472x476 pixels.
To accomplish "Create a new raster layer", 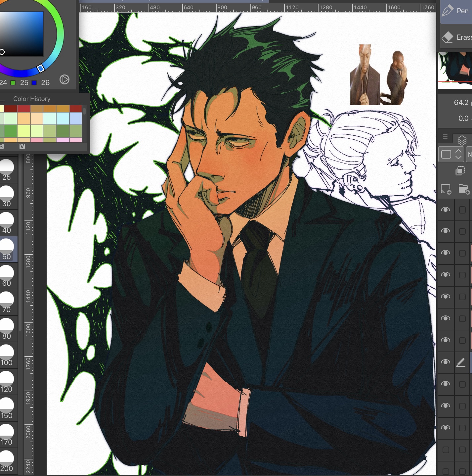I will (x=446, y=189).
